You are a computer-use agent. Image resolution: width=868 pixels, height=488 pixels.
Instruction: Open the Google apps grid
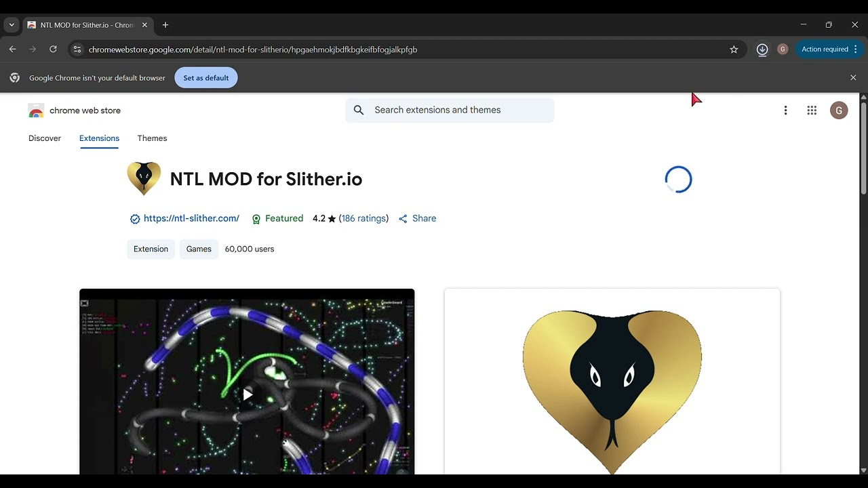[812, 110]
